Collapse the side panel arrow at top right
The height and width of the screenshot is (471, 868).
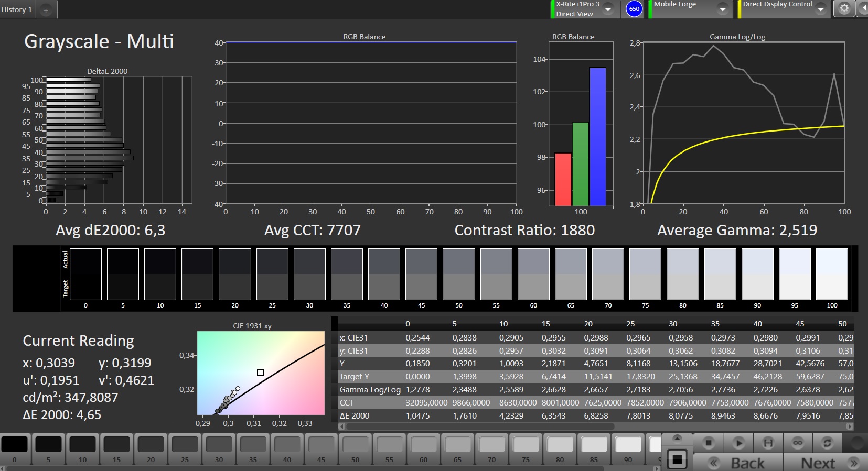[x=863, y=9]
